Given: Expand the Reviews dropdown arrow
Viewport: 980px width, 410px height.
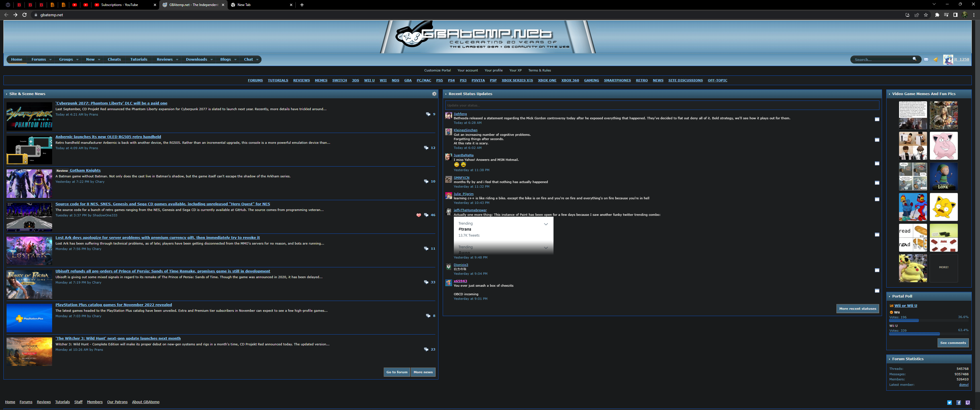Looking at the screenshot, I should [177, 60].
